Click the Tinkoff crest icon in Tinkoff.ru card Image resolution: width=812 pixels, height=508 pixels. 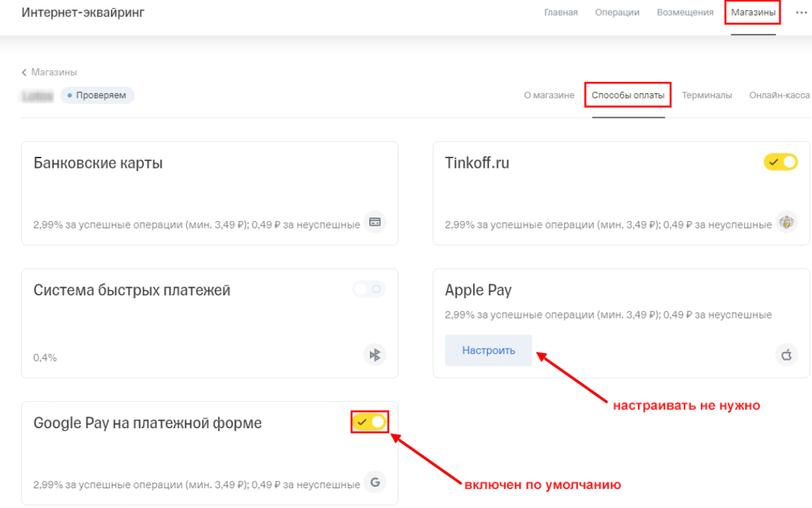pos(787,222)
